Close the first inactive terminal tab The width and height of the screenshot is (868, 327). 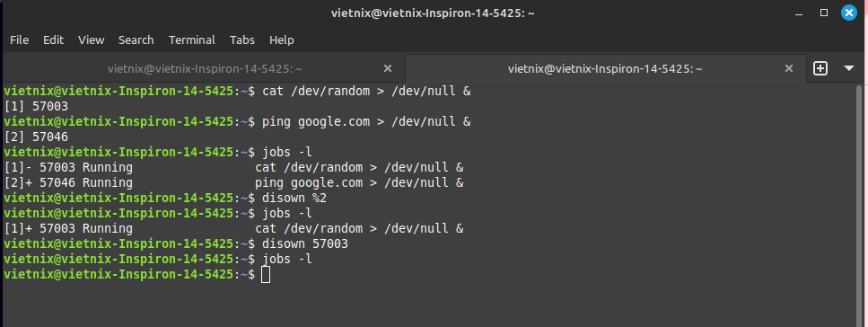(388, 68)
